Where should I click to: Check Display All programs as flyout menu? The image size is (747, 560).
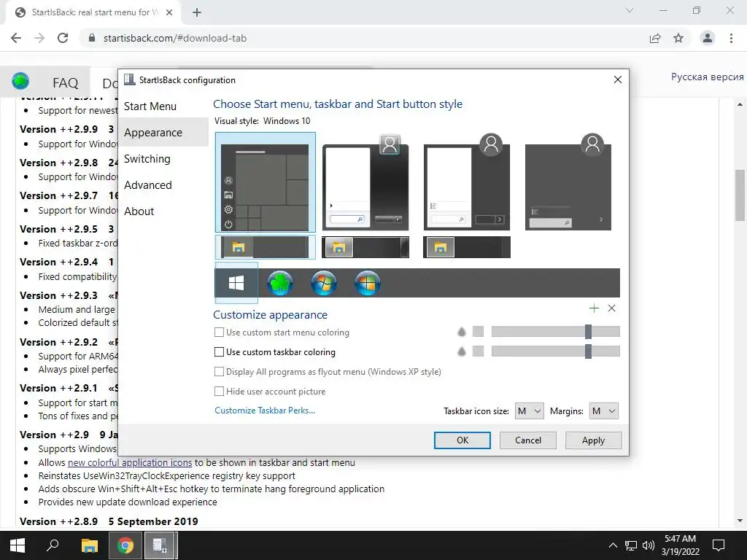[x=219, y=371]
